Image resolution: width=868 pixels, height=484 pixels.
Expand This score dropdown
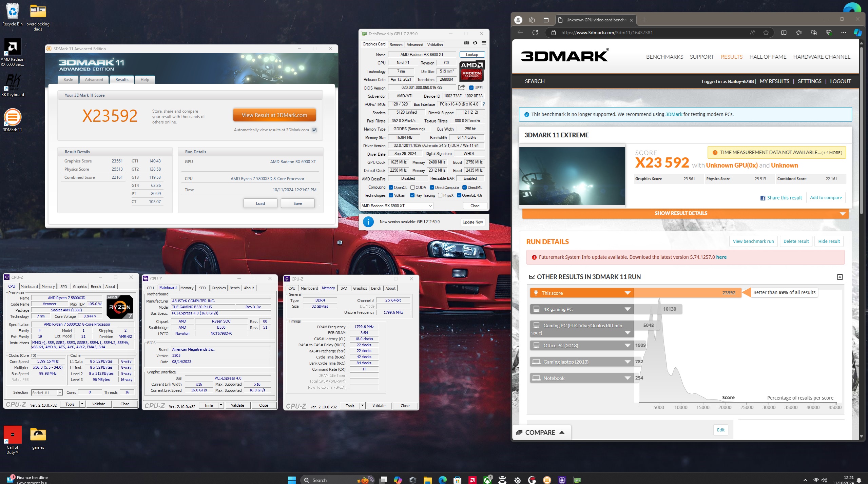click(x=627, y=293)
